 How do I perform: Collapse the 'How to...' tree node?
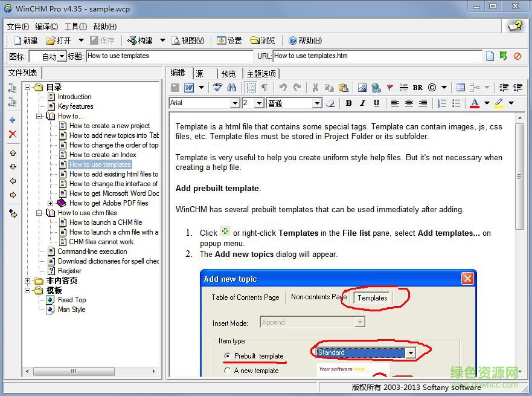point(39,116)
